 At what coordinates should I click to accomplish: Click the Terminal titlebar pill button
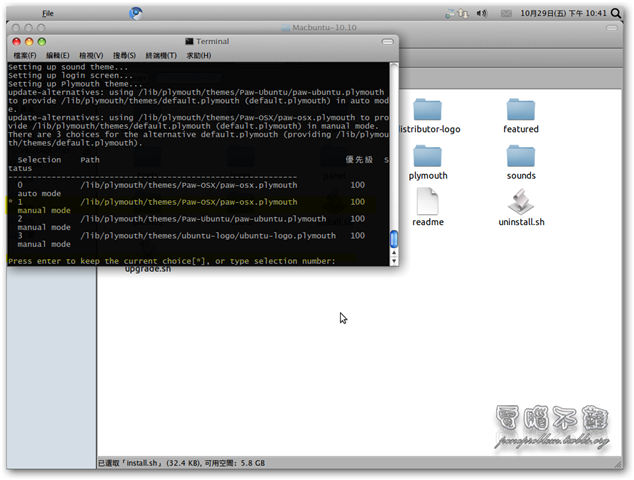[x=387, y=41]
